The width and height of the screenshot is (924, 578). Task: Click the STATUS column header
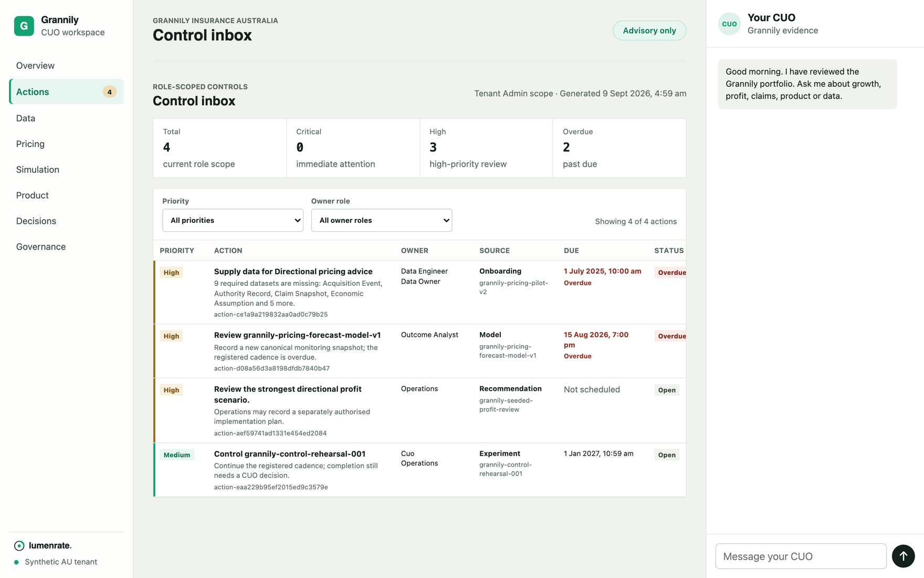(x=669, y=251)
